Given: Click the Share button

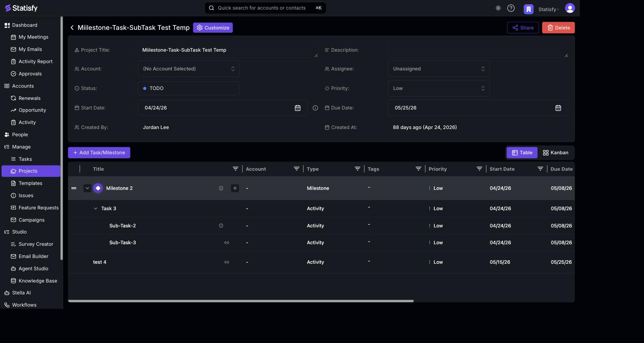Looking at the screenshot, I should tap(523, 28).
